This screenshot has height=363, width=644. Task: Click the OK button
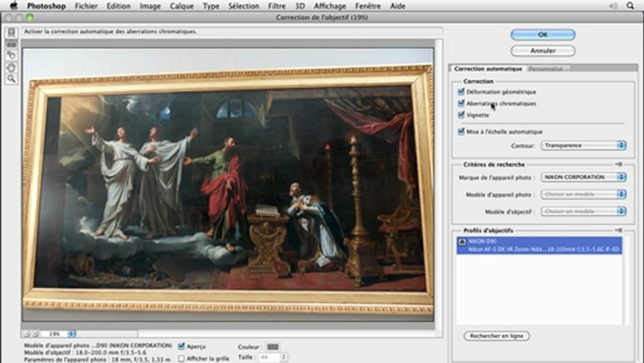[543, 35]
